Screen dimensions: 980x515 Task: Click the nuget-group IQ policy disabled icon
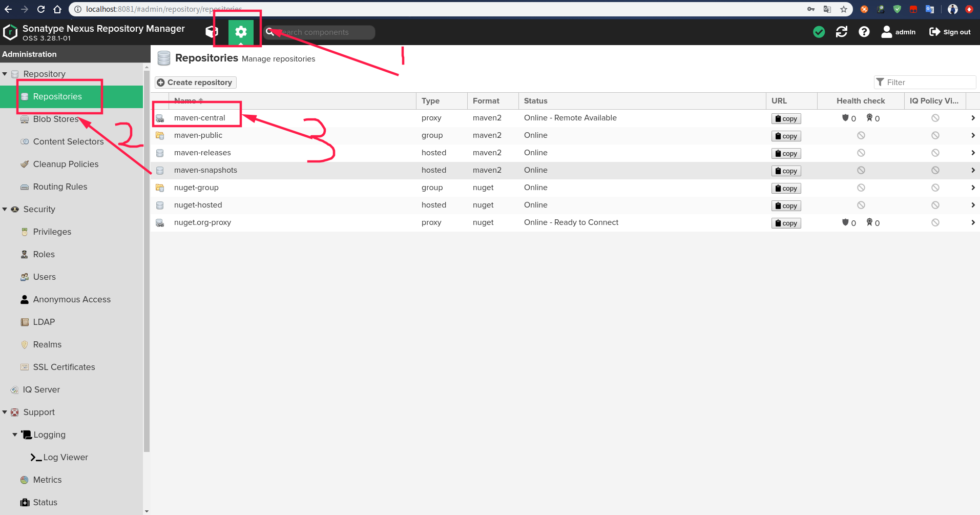[935, 188]
